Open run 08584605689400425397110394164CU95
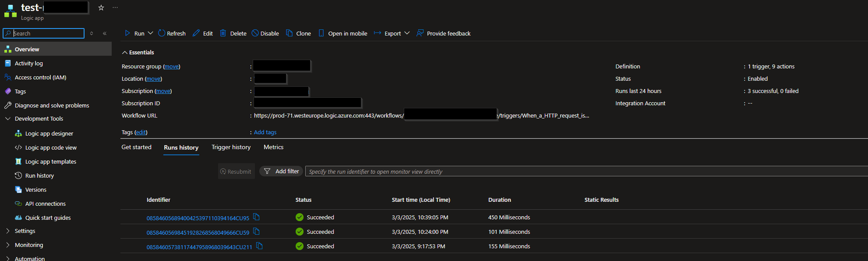The width and height of the screenshot is (868, 261). (x=198, y=218)
